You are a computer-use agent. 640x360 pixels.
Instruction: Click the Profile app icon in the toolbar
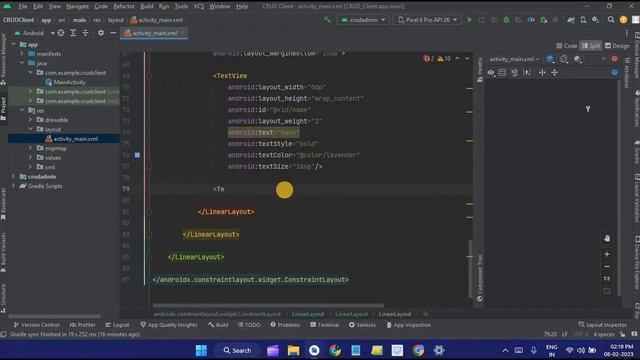(531, 20)
